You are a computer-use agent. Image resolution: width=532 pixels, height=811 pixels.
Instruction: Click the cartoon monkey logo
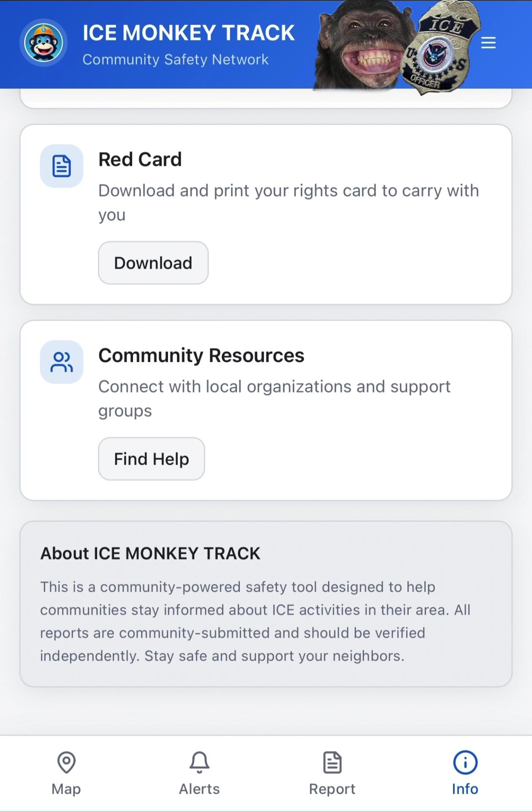[43, 43]
